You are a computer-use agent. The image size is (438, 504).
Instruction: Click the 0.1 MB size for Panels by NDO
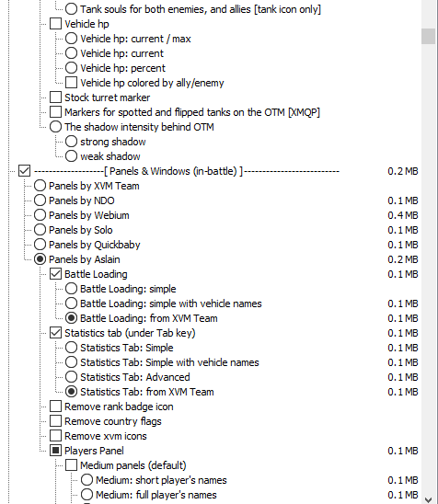403,200
